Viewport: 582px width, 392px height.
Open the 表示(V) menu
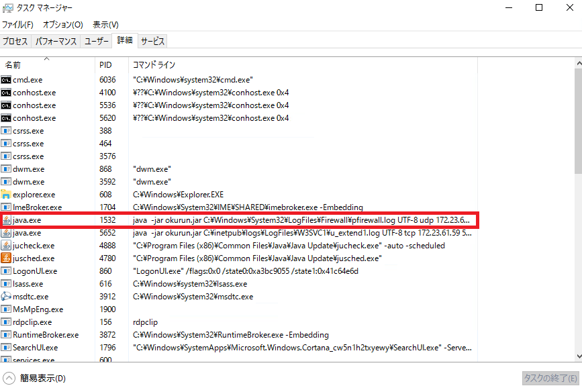point(105,25)
